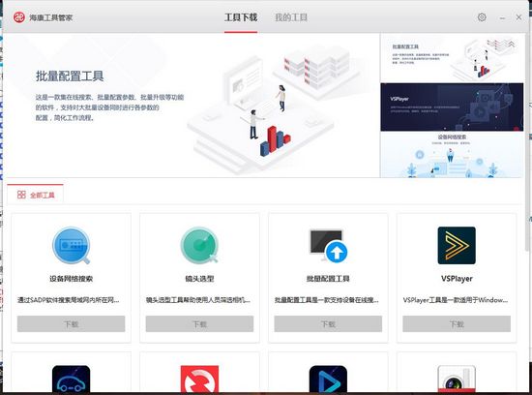Viewport: 532px width, 395px height.
Task: Download the 设备网络搜索 tool
Action: 71,323
